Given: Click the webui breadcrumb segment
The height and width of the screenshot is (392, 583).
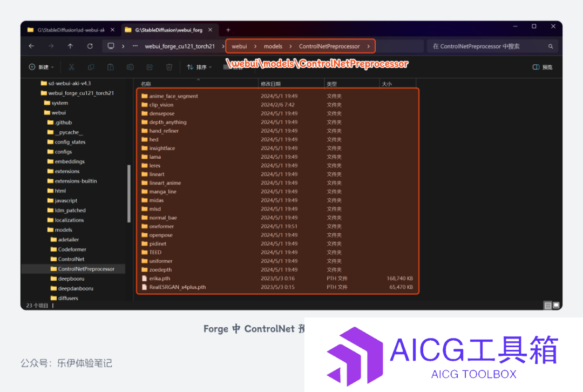Looking at the screenshot, I should click(x=239, y=46).
